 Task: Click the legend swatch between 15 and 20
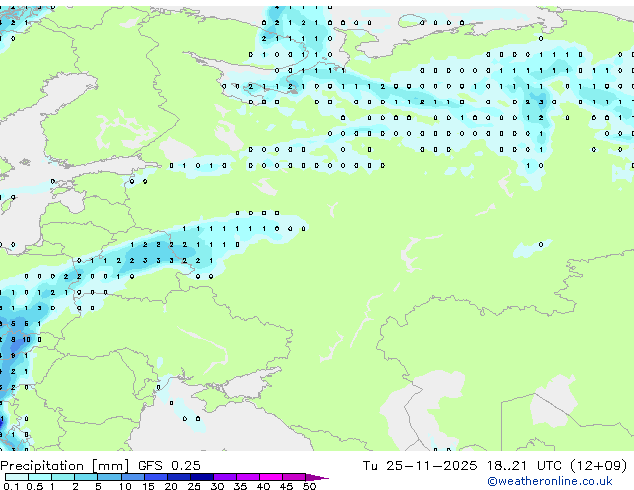coord(156,477)
